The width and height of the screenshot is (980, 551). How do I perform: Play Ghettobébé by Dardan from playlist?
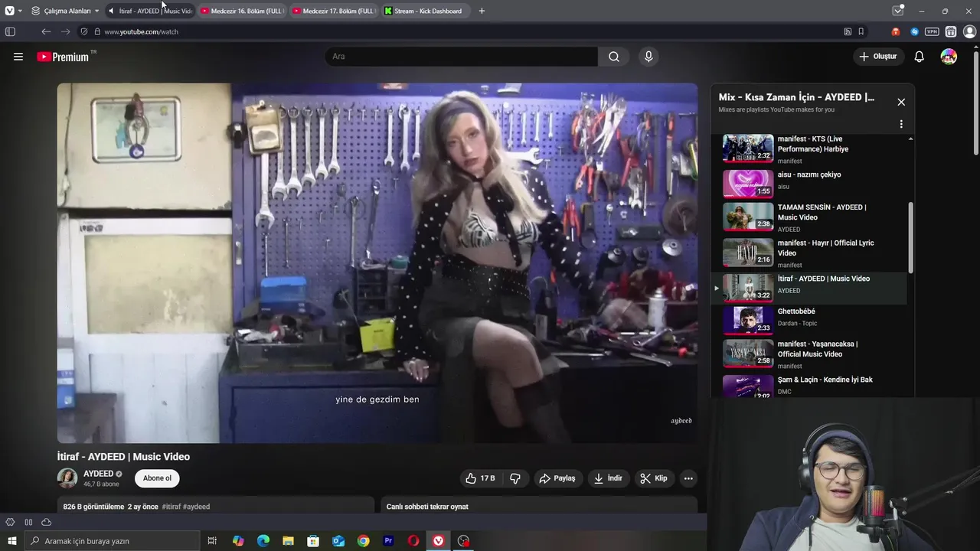coord(808,321)
